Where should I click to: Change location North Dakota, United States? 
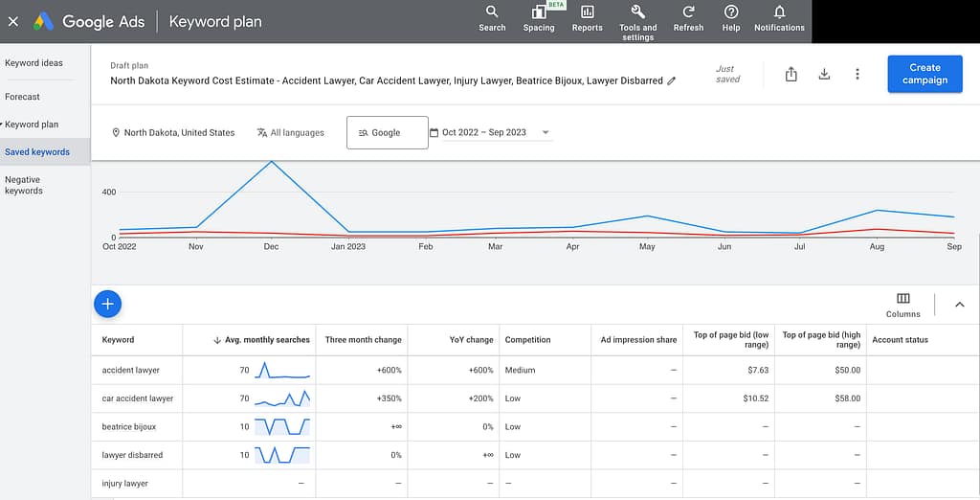[x=173, y=133]
